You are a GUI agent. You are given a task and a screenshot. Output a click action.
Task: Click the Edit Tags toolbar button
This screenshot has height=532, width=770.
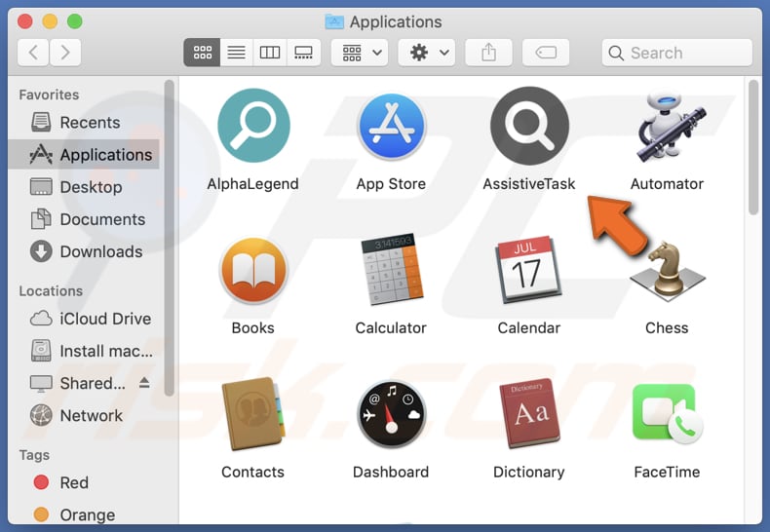coord(546,53)
